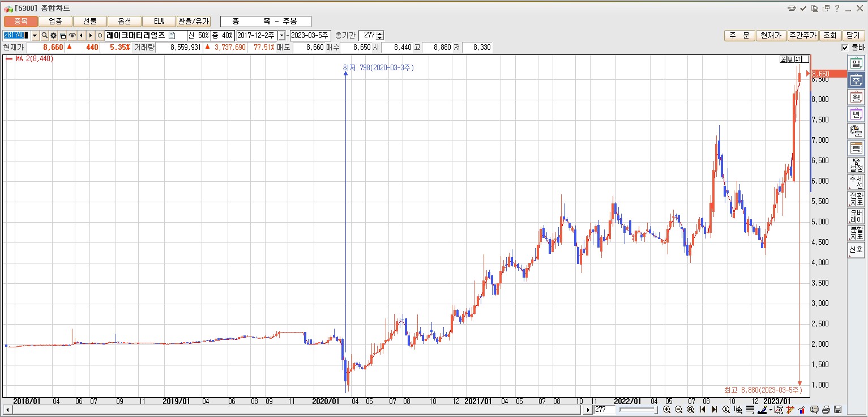Click the print chart icon

click(x=826, y=410)
